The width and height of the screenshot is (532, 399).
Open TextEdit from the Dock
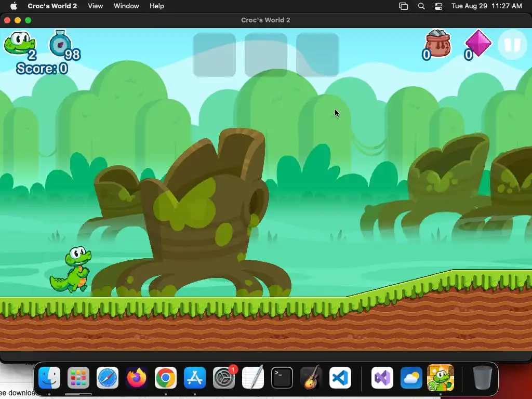pyautogui.click(x=253, y=377)
